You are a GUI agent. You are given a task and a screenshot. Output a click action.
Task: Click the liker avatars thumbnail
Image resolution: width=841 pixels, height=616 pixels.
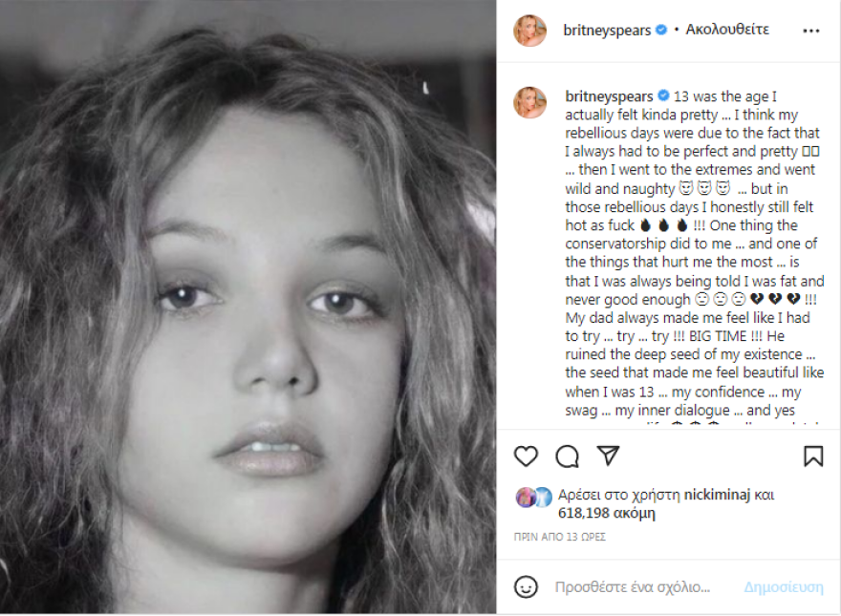(533, 497)
